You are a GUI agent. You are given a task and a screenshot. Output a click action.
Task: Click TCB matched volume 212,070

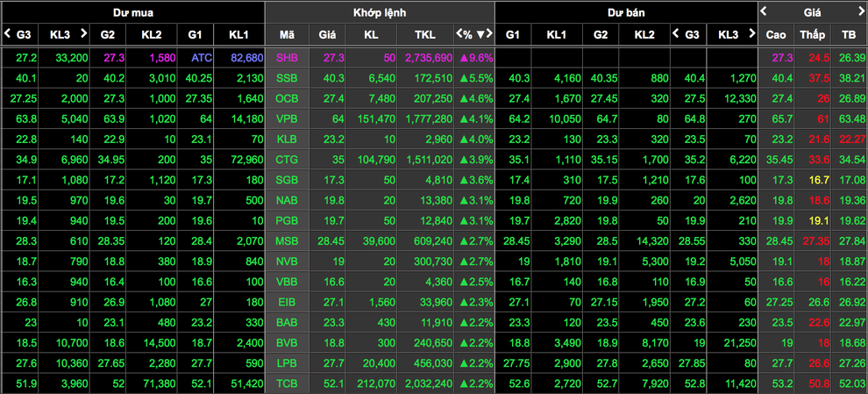pyautogui.click(x=377, y=384)
